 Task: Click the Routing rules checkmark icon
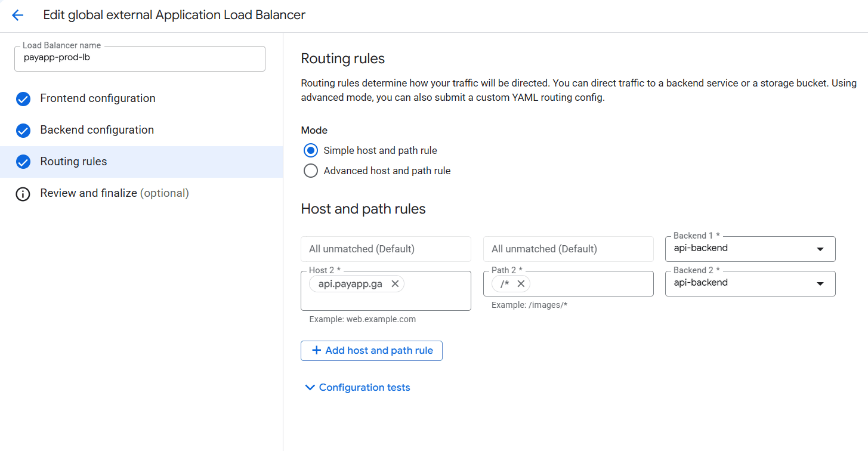click(x=23, y=162)
